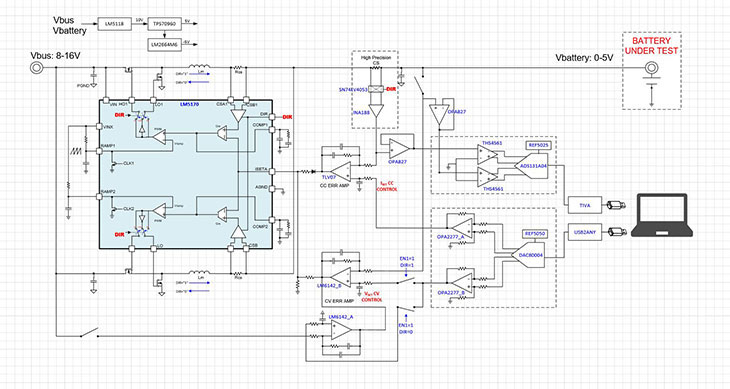Select the Vbus input terminal connector symbol
The width and height of the screenshot is (730, 389).
36,68
